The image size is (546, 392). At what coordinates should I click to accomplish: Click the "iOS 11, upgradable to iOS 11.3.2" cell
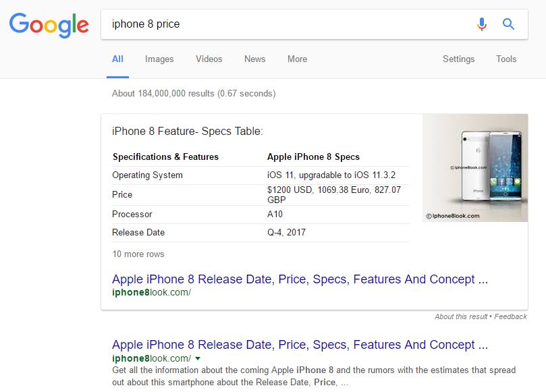pos(331,175)
